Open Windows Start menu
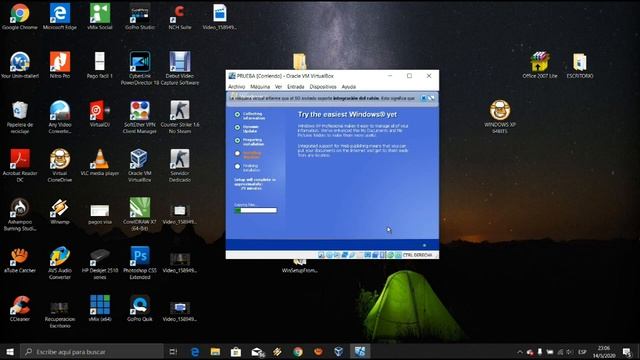Screen dimensions: 640x360 click(10, 351)
